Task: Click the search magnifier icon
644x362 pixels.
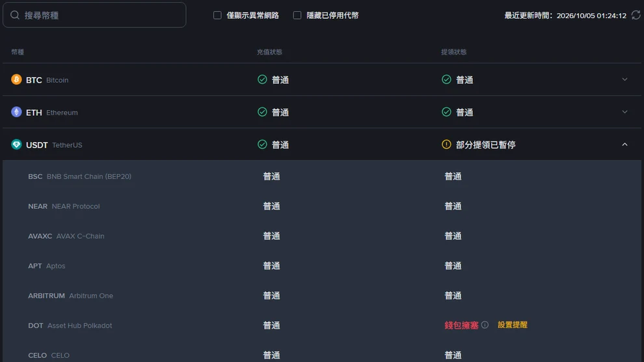Action: point(15,15)
